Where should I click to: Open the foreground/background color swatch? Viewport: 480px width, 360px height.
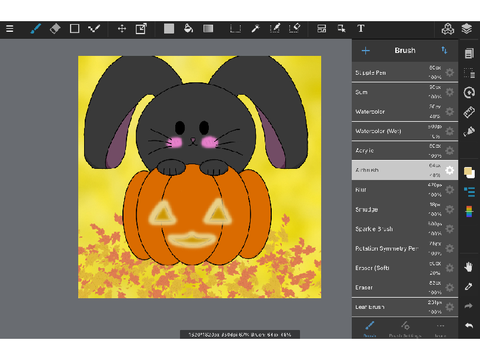[x=469, y=172]
